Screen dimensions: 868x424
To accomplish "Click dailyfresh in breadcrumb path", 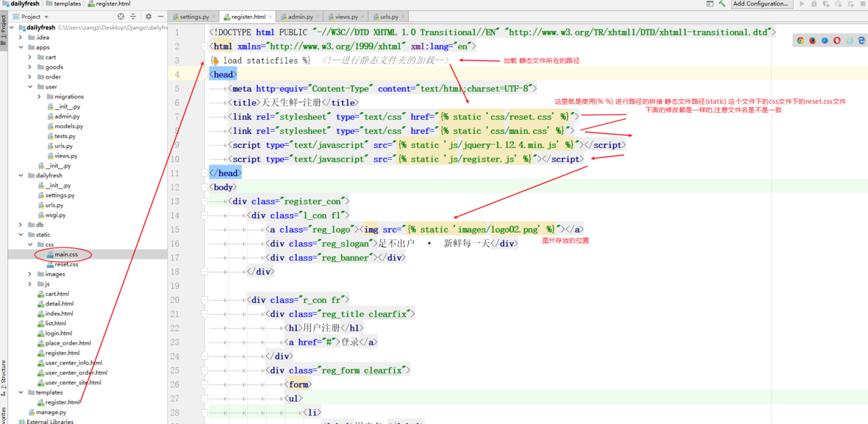I will click(x=24, y=4).
